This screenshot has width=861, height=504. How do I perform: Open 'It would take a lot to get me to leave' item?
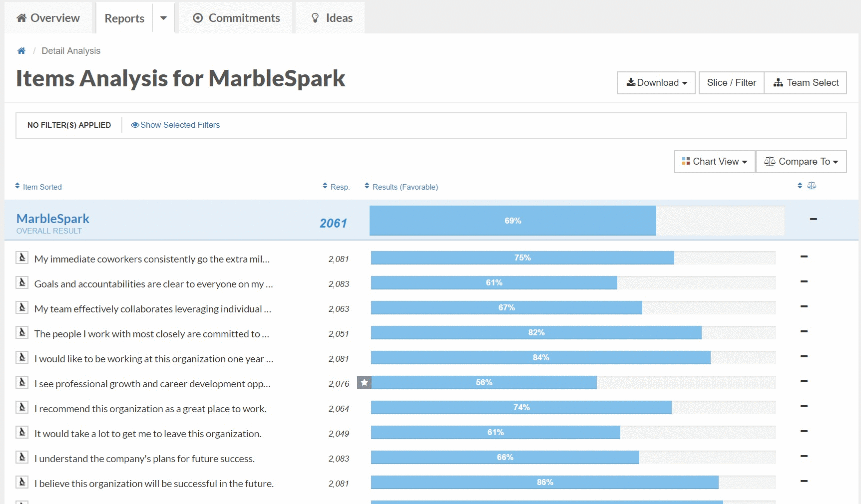click(x=148, y=434)
